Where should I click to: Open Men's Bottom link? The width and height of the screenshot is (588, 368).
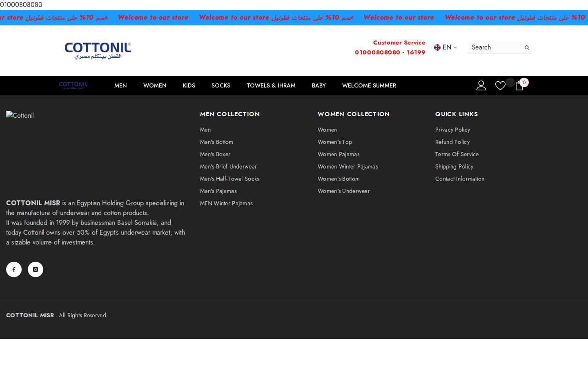216,142
